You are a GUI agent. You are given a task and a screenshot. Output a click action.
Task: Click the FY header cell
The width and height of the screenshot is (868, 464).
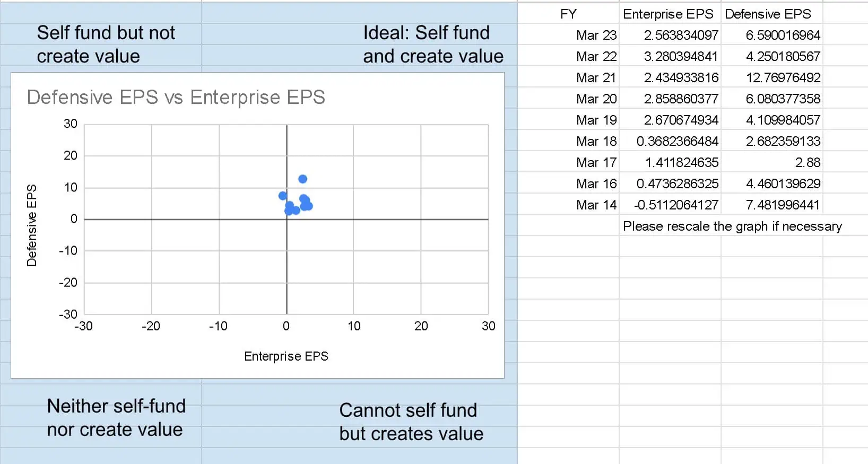point(568,14)
